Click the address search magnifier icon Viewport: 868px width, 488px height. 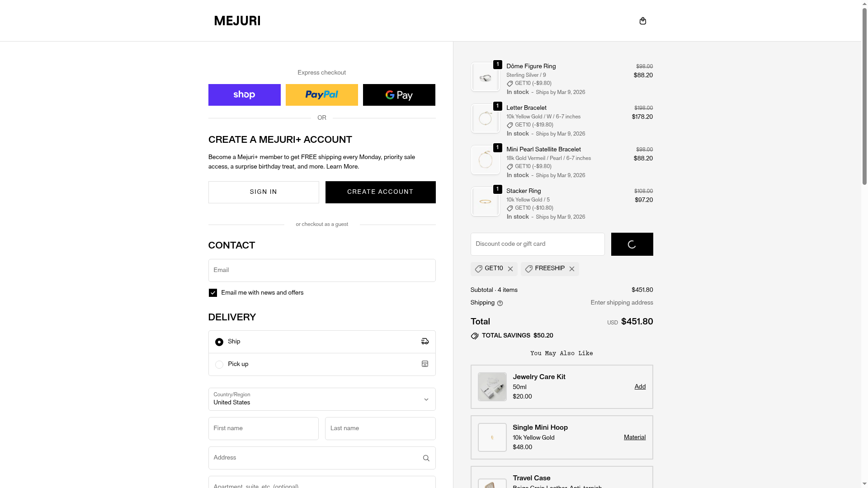pyautogui.click(x=426, y=458)
